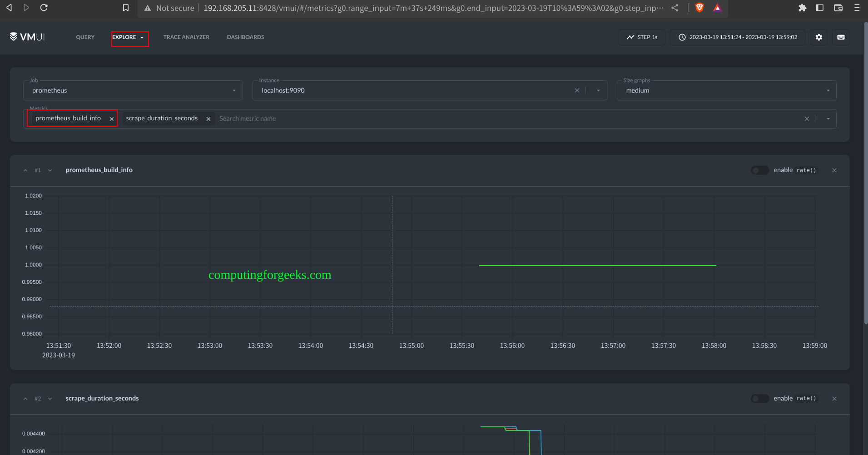Clear the localhost:9090 instance selection

click(577, 90)
